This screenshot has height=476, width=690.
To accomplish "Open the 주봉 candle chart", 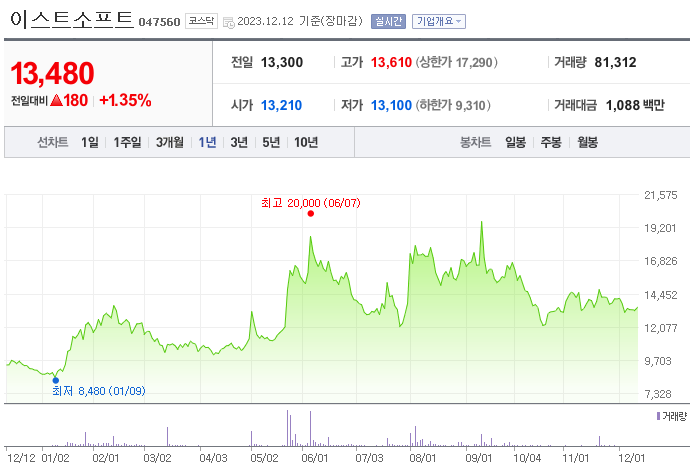I will [x=551, y=142].
